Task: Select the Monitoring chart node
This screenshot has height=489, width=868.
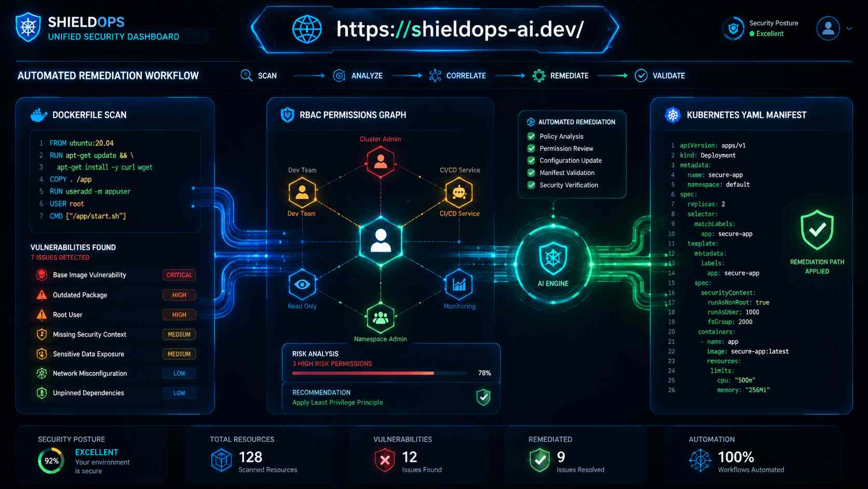Action: pyautogui.click(x=459, y=284)
